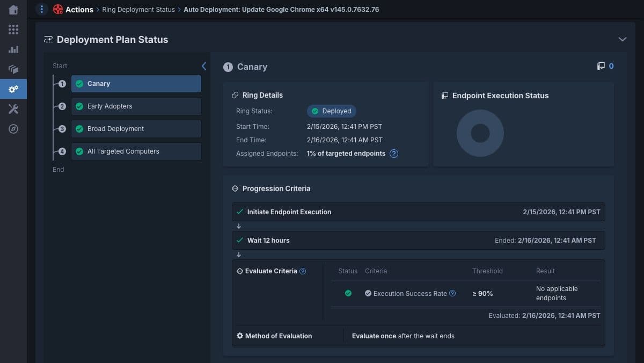Open the compass explore icon in sidebar

tap(13, 129)
